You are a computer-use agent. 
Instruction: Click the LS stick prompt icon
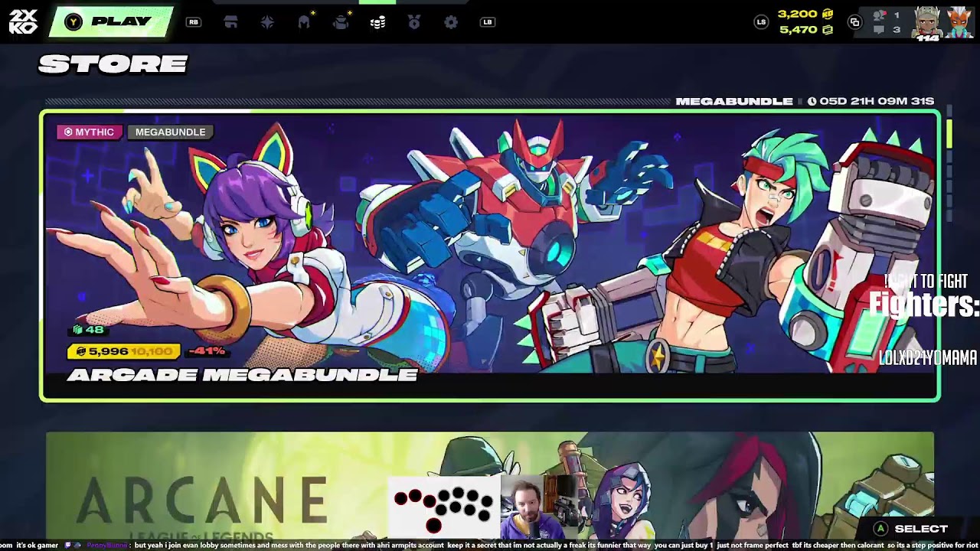point(761,22)
